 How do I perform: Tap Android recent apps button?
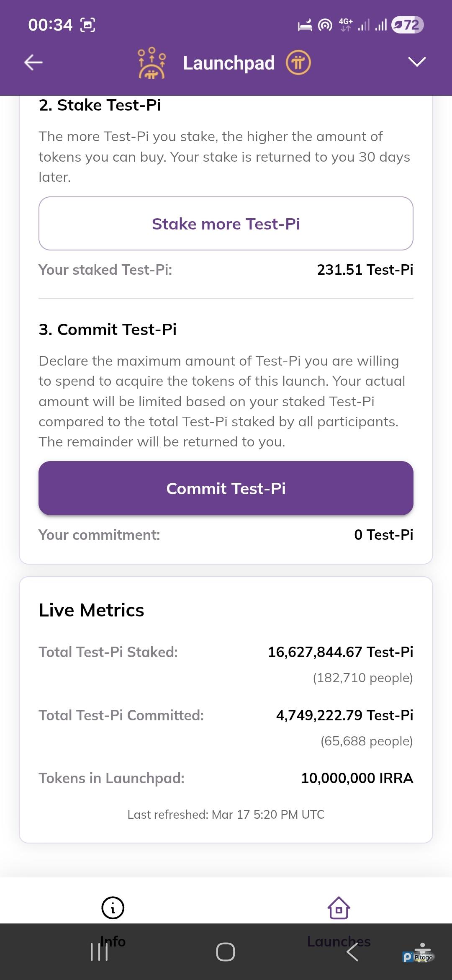tap(99, 952)
